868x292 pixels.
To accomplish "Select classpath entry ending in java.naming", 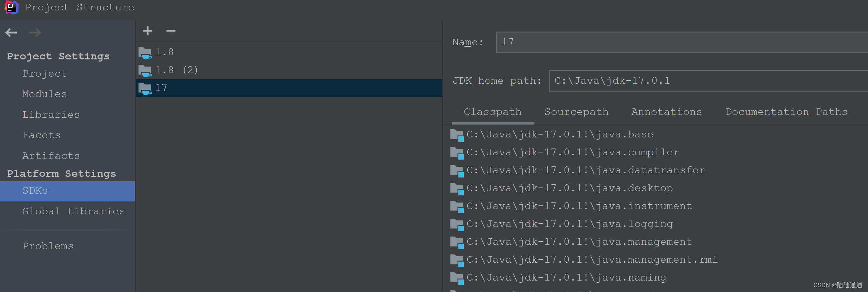I will [x=567, y=278].
